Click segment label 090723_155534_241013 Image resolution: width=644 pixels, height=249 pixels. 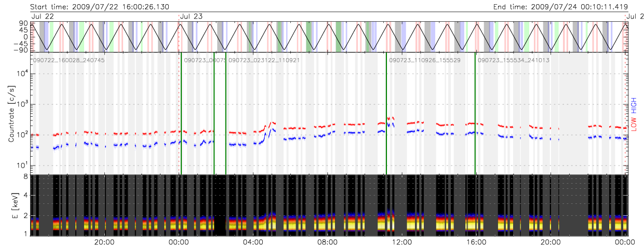coord(513,60)
